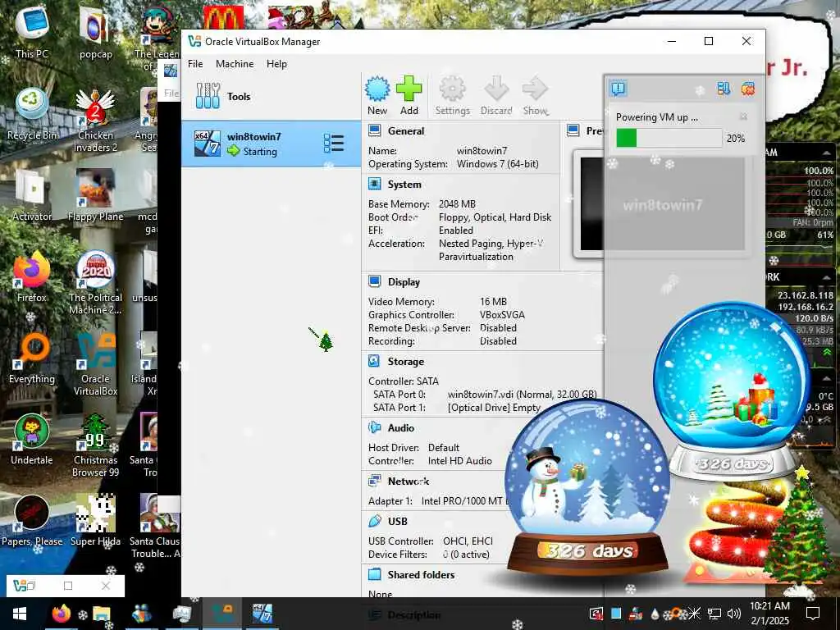Click the win8towin7.vdi disk entry
The image size is (840, 630).
522,395
